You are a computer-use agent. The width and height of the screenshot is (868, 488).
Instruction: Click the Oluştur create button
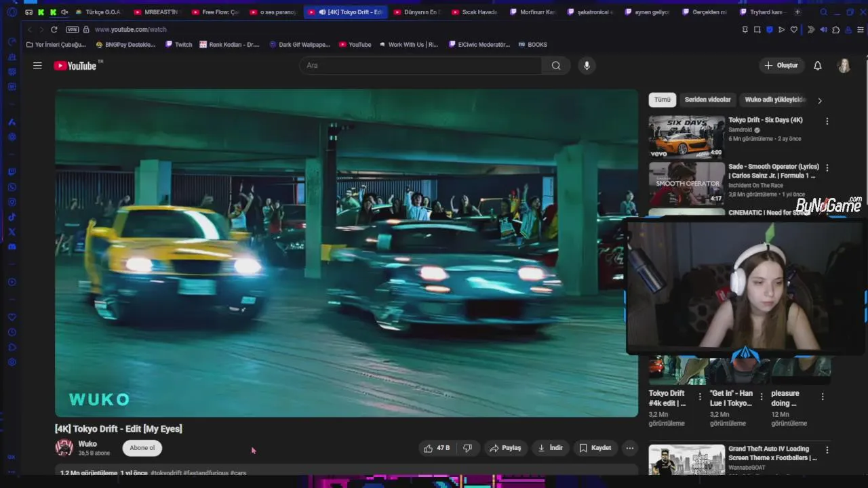781,66
